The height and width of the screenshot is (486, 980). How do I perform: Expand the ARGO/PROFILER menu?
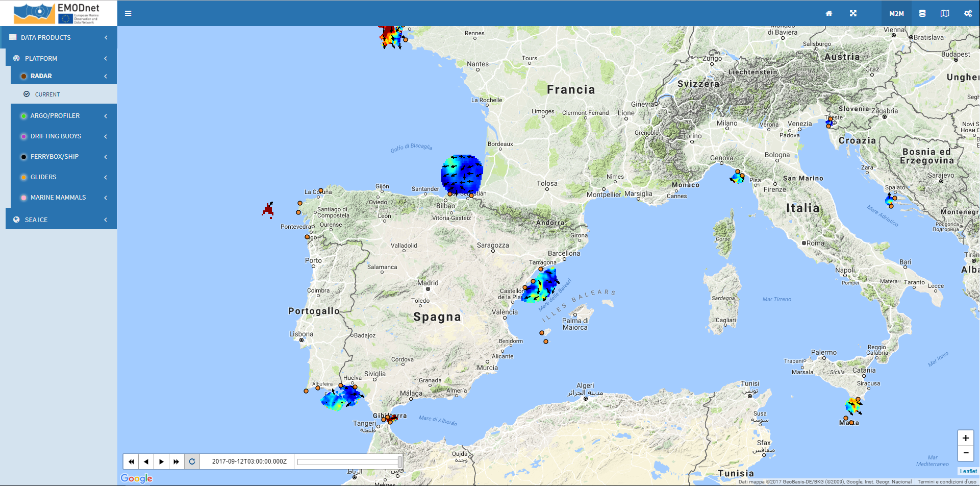(64, 116)
